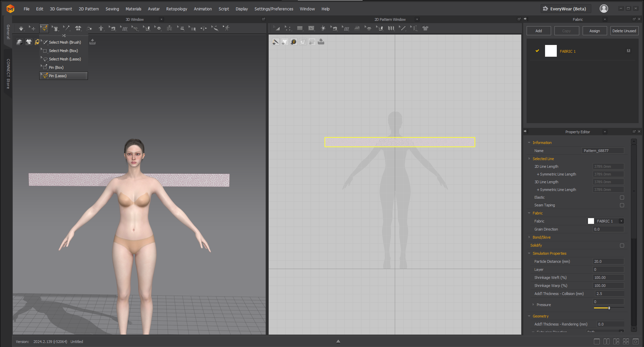Open the CONNECT Store side tab
This screenshot has height=347, width=644.
8,74
